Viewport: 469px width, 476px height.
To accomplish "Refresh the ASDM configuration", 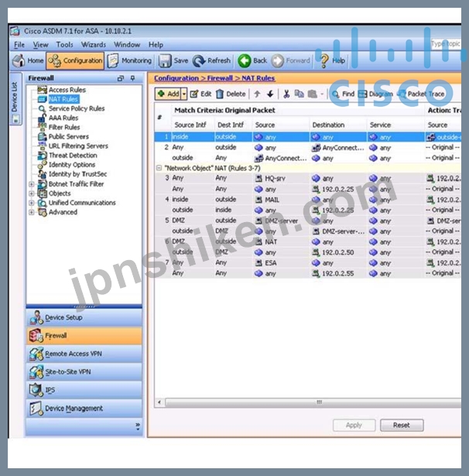I will coord(212,60).
